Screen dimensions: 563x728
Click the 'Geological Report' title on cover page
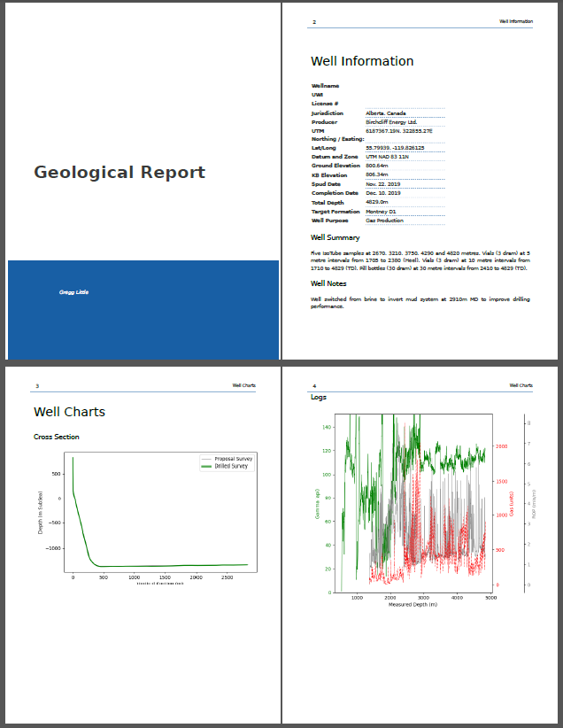click(x=120, y=172)
